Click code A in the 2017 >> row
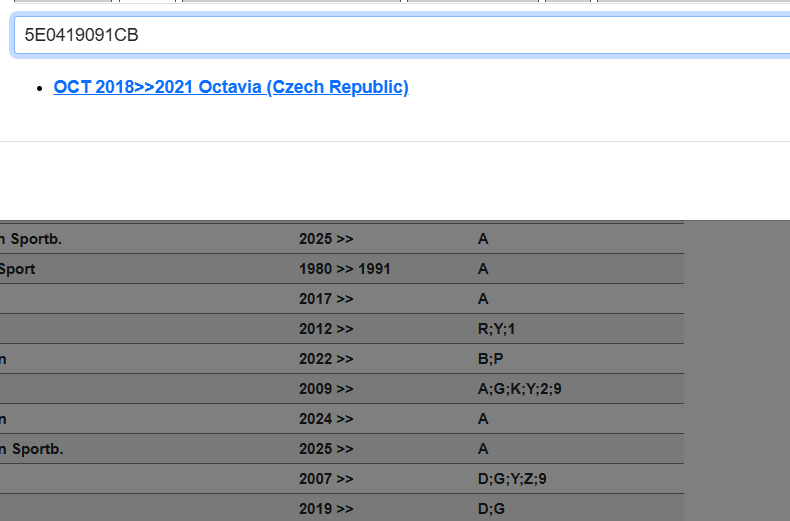 click(483, 299)
